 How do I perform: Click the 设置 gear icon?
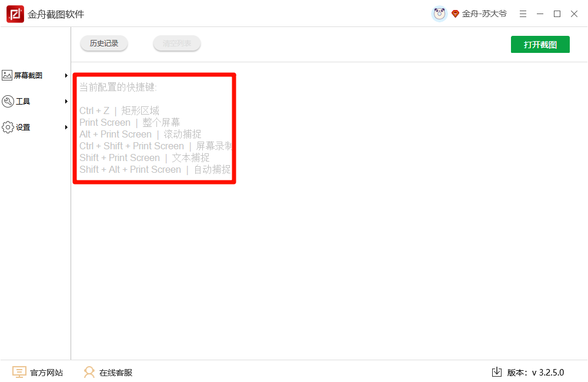8,128
